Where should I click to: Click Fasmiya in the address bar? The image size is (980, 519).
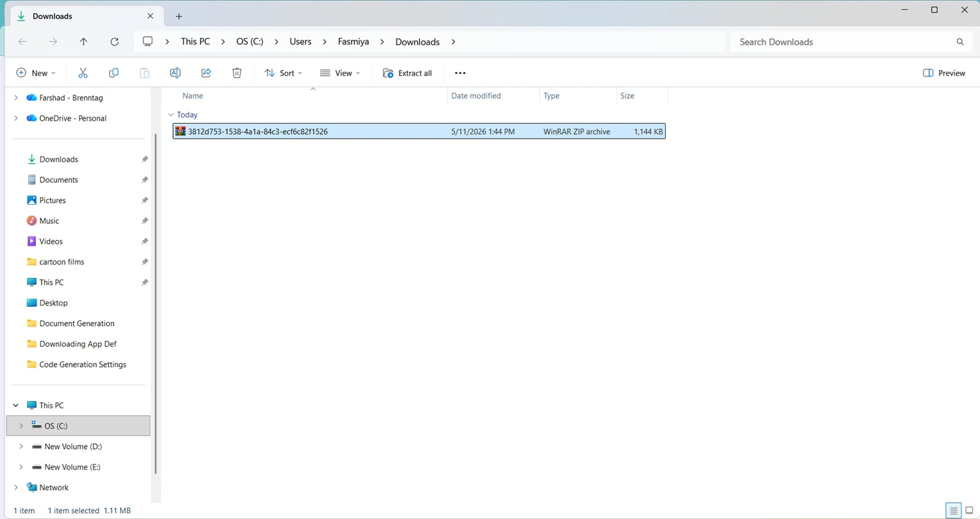353,42
